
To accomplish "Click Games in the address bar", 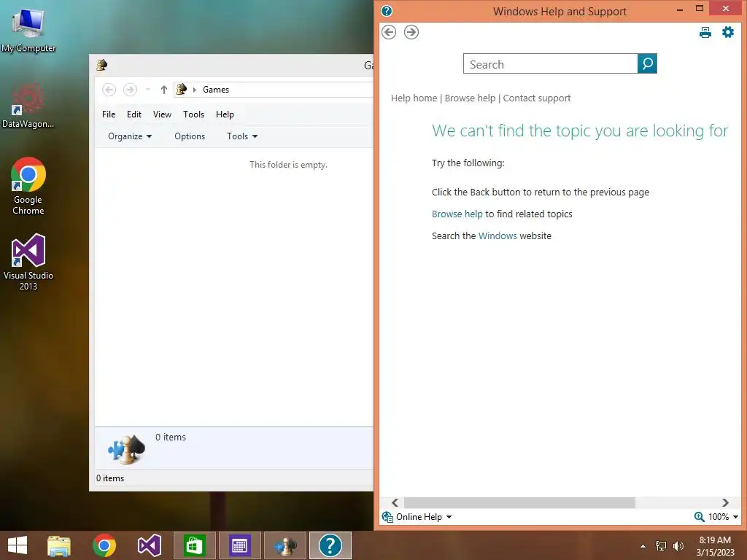I will tap(216, 90).
